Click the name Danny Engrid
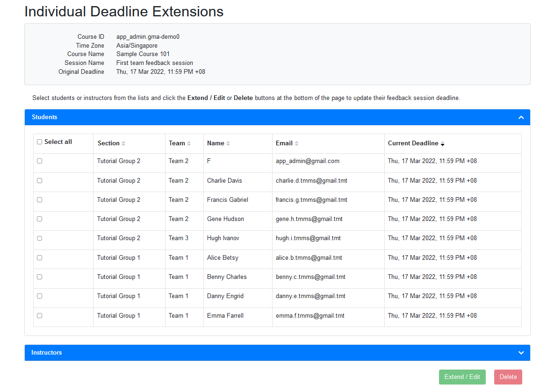Screen dimensions: 547x392 click(x=225, y=296)
